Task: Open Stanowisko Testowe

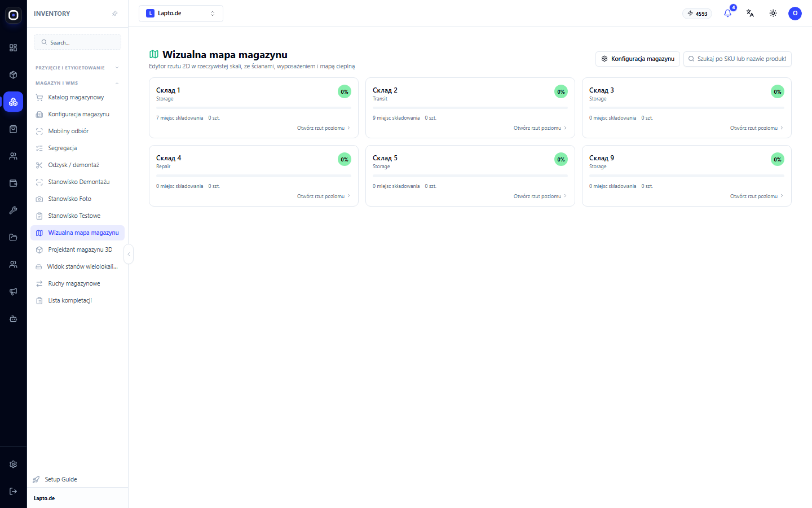Action: (78, 216)
